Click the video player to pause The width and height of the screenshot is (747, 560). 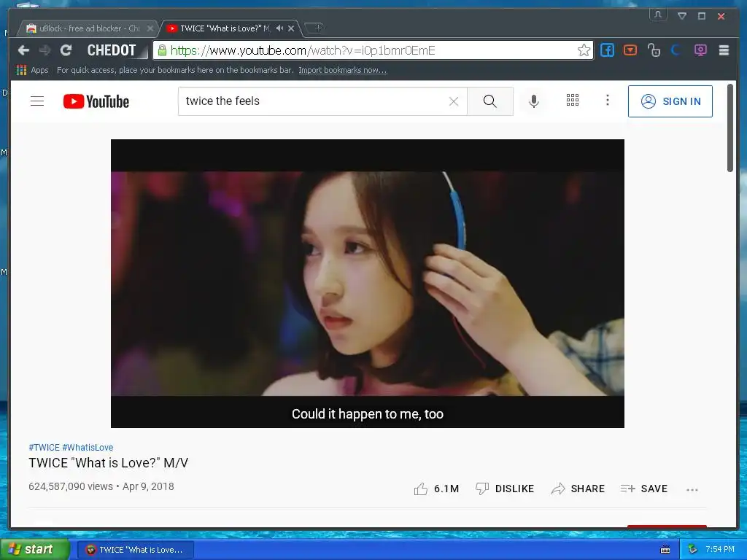(x=368, y=284)
